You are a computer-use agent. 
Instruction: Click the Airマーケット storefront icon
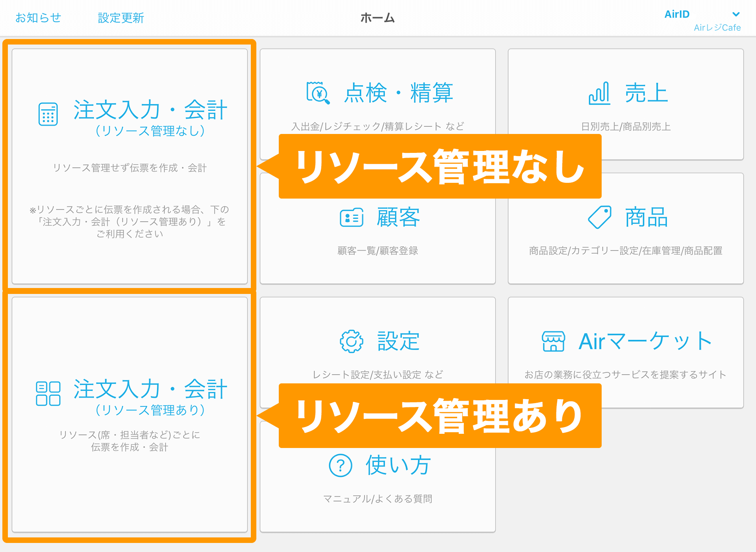tap(553, 341)
